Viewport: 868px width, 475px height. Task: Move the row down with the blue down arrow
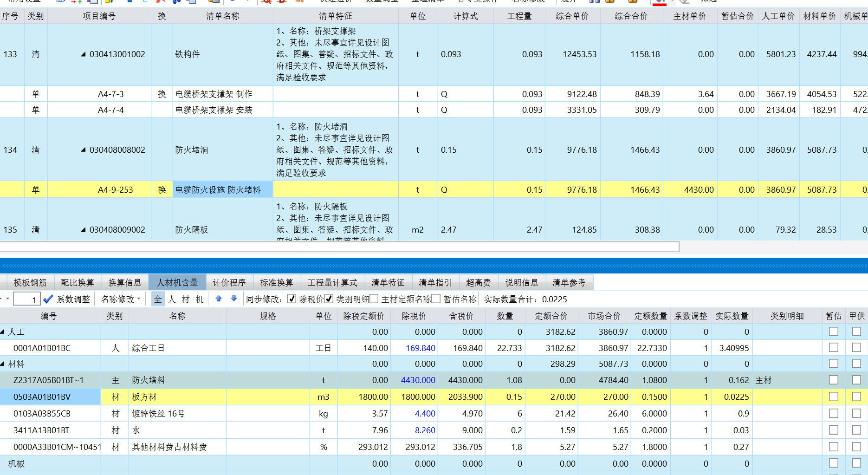tap(234, 299)
